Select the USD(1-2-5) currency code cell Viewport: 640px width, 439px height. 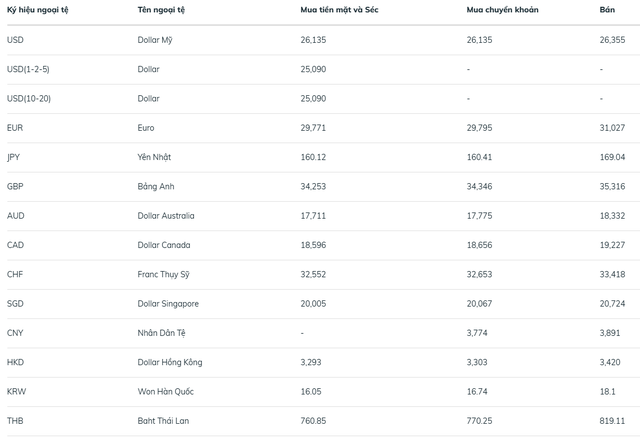pos(27,69)
